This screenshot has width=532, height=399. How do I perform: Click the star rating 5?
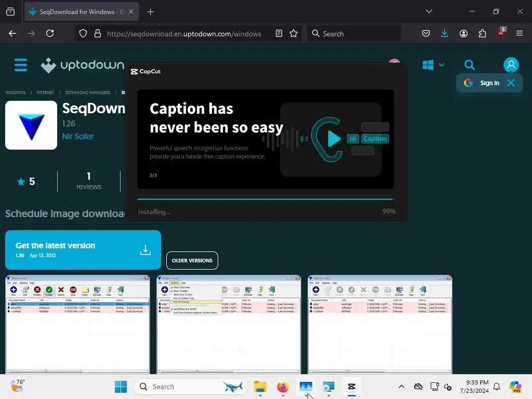point(26,181)
